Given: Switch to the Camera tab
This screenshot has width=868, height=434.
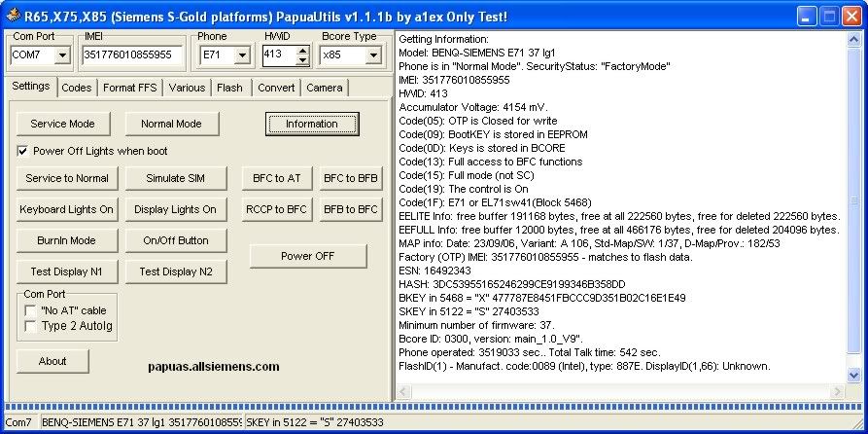Looking at the screenshot, I should 325,88.
